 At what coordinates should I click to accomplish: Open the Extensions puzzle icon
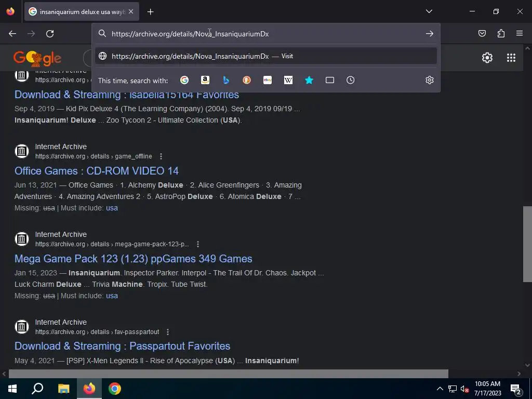[501, 33]
